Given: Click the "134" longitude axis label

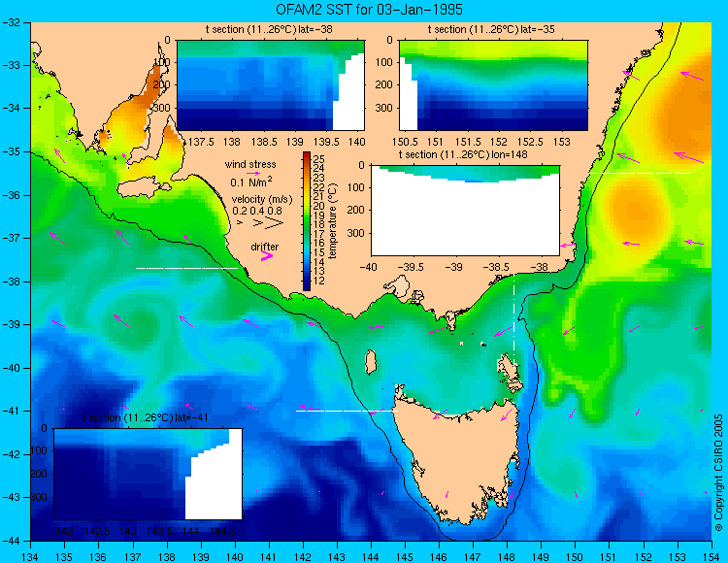Looking at the screenshot, I should [31, 557].
